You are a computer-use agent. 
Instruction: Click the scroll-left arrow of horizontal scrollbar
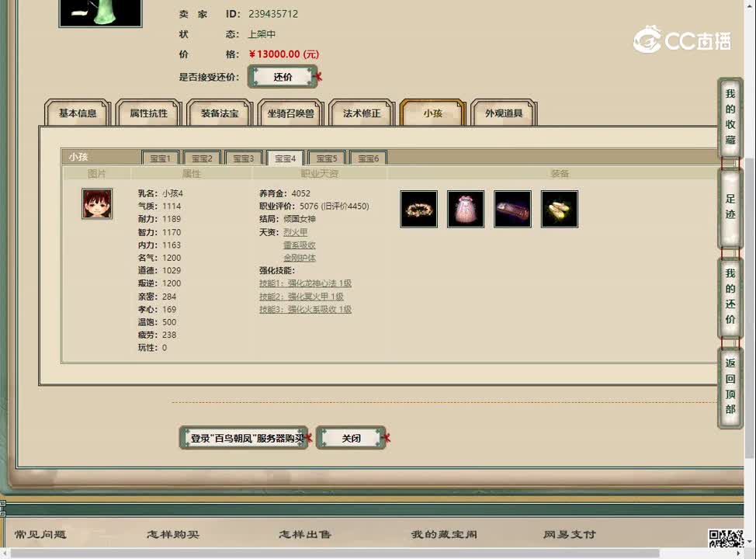(x=5, y=554)
